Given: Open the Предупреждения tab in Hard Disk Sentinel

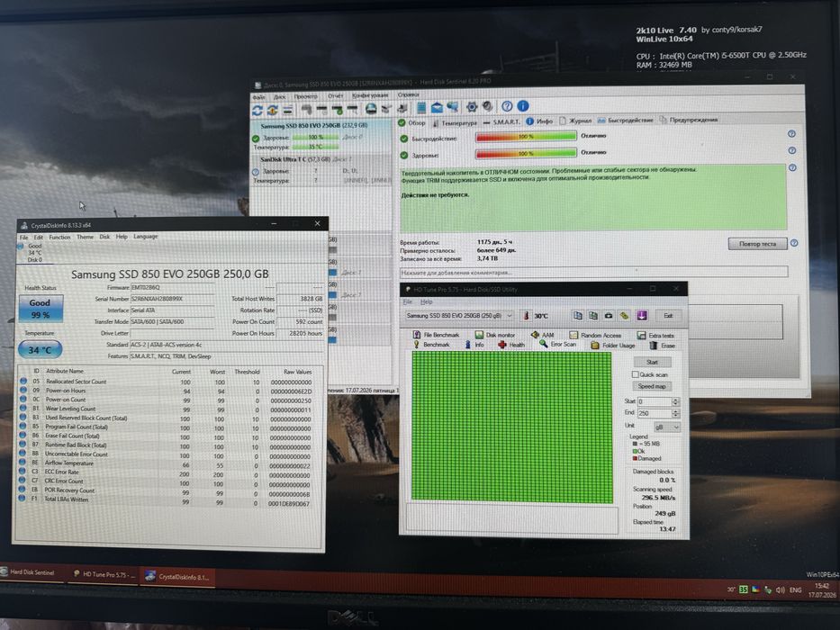Looking at the screenshot, I should (689, 120).
